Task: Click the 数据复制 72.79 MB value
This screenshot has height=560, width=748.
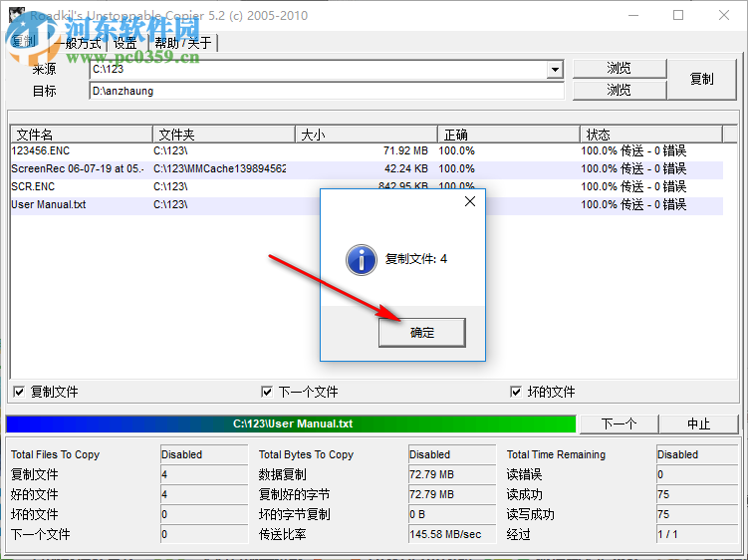Action: coord(452,474)
